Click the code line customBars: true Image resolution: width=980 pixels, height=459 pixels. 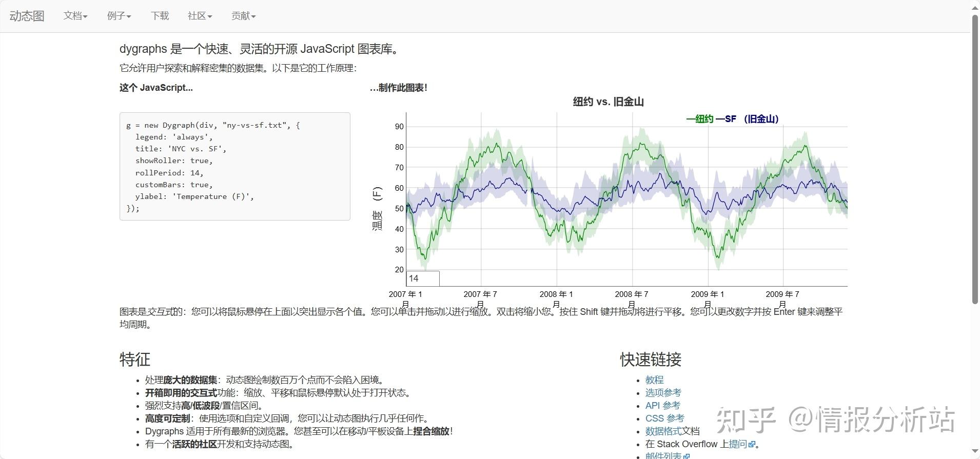click(174, 185)
